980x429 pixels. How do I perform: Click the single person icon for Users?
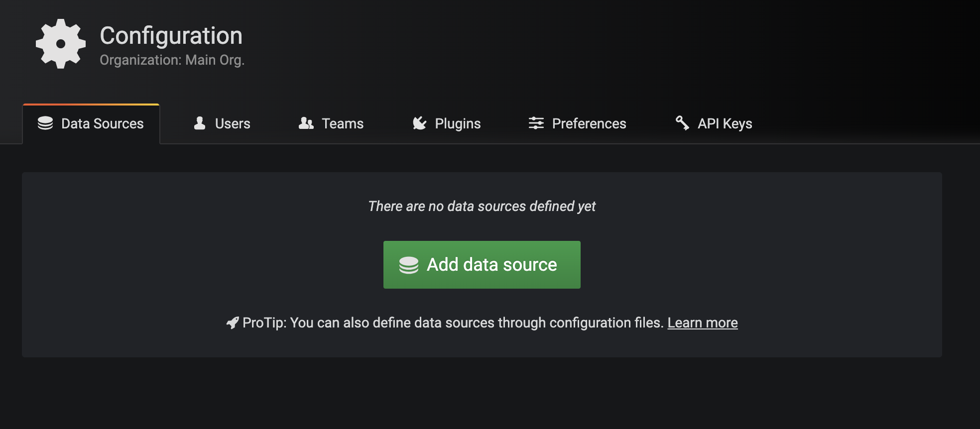pos(200,123)
